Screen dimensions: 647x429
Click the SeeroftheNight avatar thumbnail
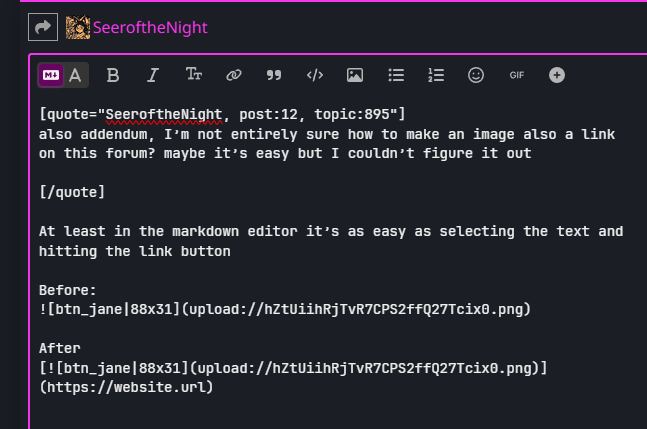click(x=77, y=27)
